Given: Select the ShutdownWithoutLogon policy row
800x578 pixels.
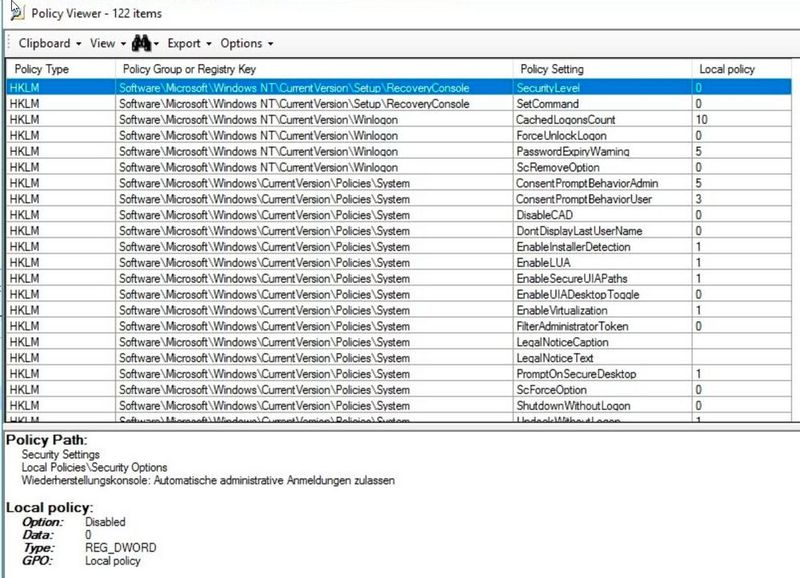Looking at the screenshot, I should coord(300,407).
